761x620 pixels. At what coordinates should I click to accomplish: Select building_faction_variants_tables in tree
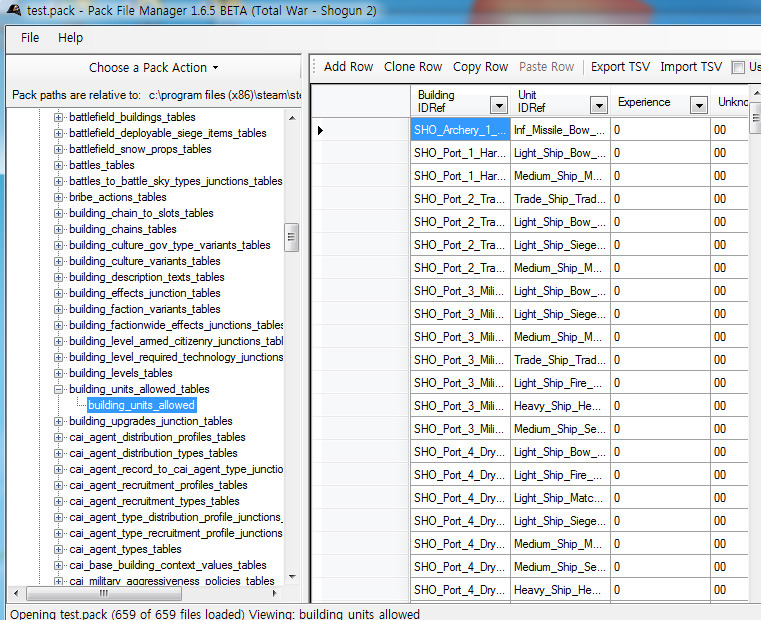coord(145,309)
